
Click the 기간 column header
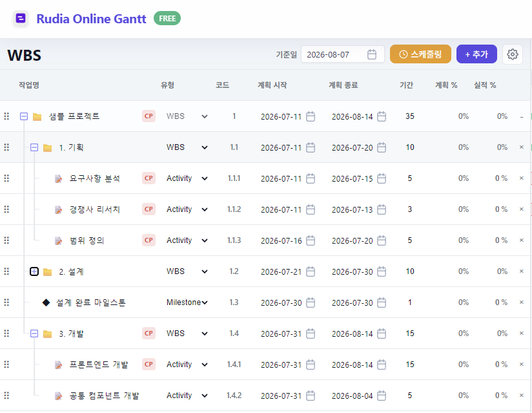[406, 85]
